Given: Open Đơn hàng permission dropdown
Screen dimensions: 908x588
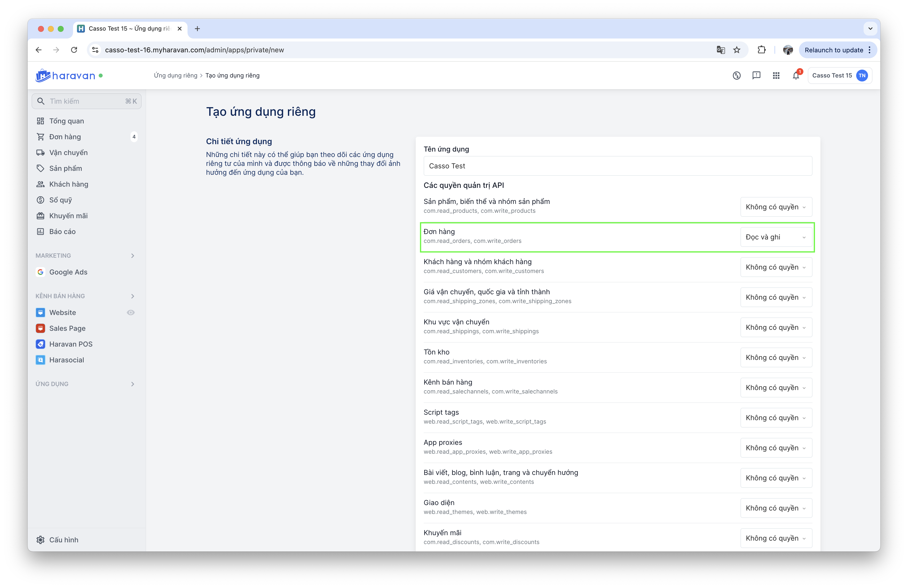Looking at the screenshot, I should [x=776, y=237].
